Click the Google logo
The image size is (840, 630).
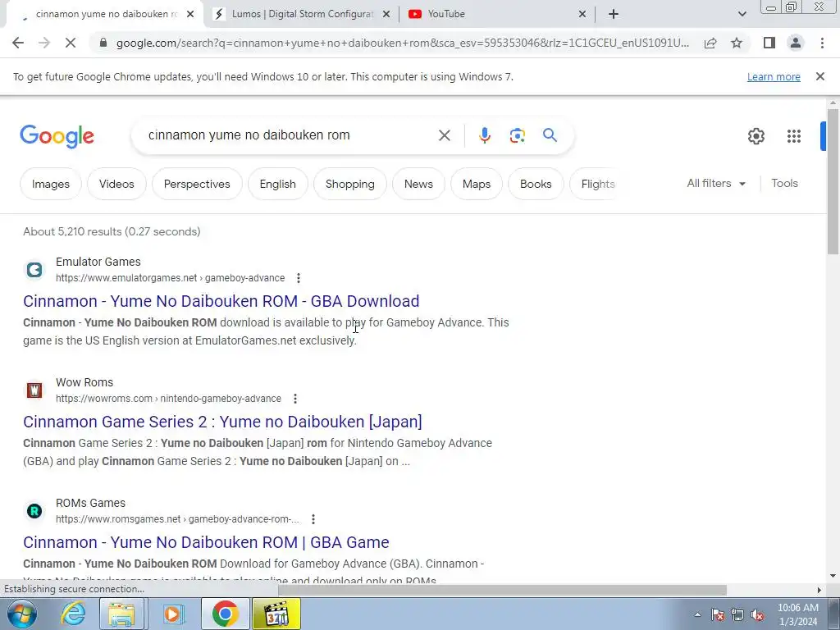tap(57, 136)
